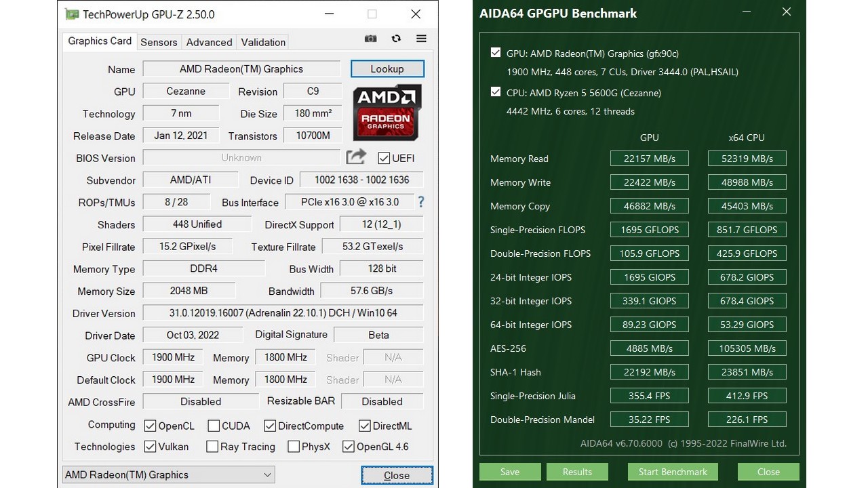
Task: Switch to the Sensors tab
Action: coord(159,42)
